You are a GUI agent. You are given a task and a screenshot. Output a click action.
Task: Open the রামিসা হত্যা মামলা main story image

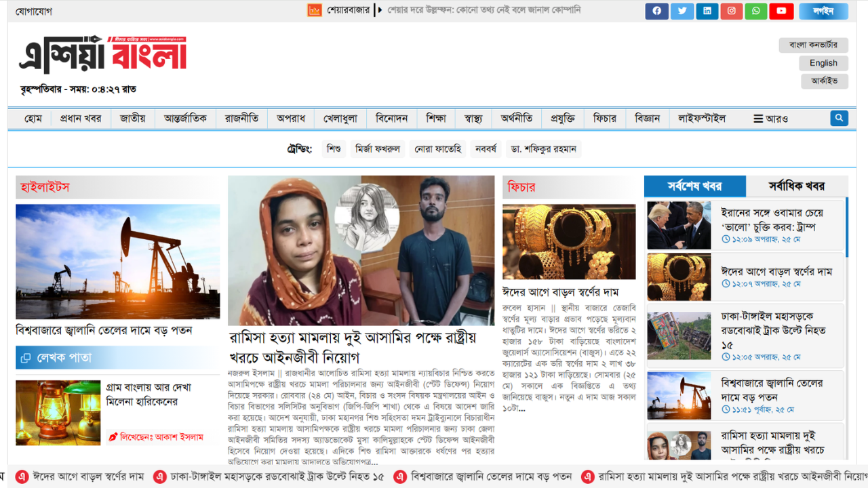[x=361, y=251]
